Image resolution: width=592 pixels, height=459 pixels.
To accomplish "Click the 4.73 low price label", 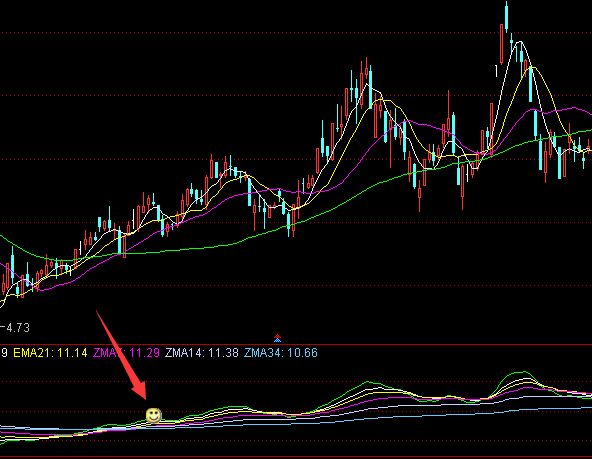I will [x=18, y=328].
